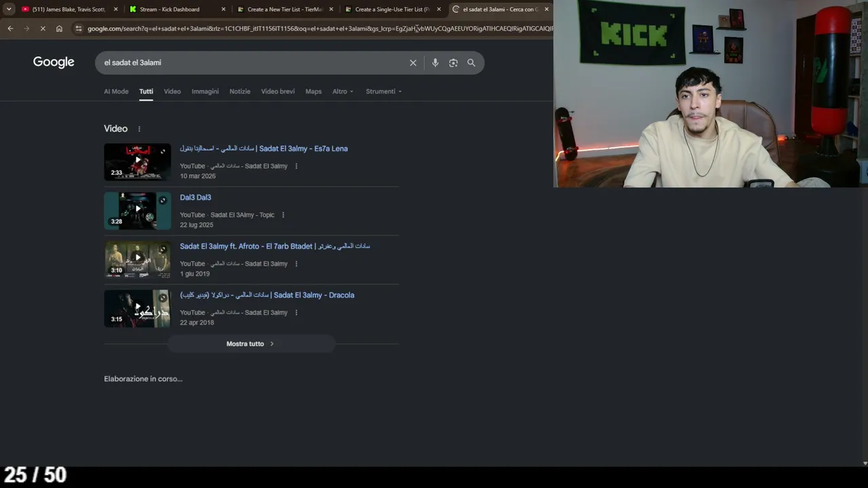Start a voice search with the microphone
Image resolution: width=868 pixels, height=488 pixels.
[x=435, y=63]
